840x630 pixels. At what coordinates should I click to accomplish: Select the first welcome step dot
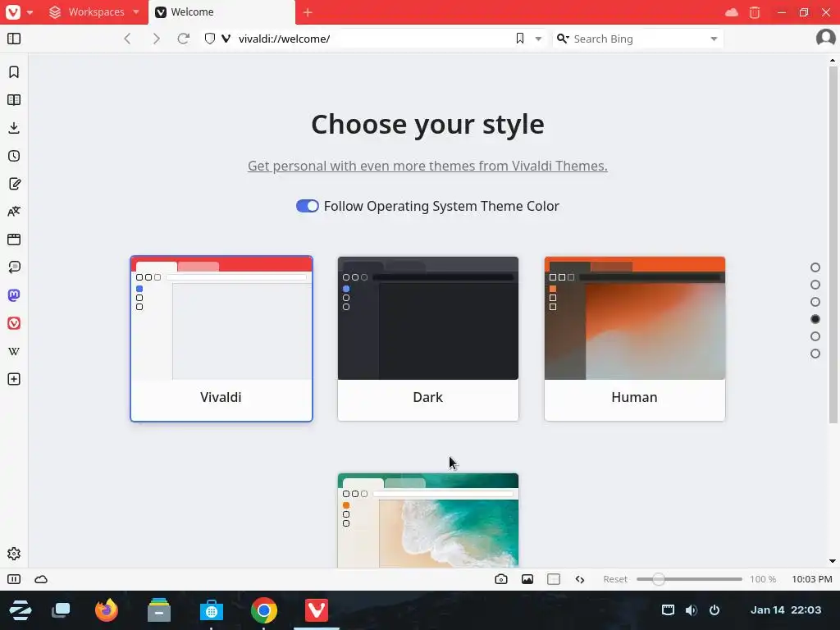click(x=815, y=267)
